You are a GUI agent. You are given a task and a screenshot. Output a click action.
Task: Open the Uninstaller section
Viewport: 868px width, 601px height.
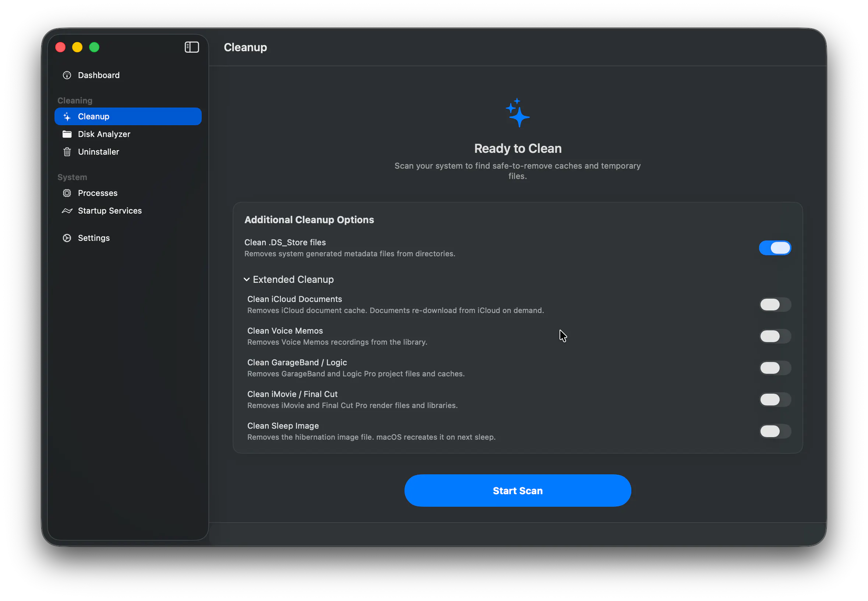click(128, 152)
